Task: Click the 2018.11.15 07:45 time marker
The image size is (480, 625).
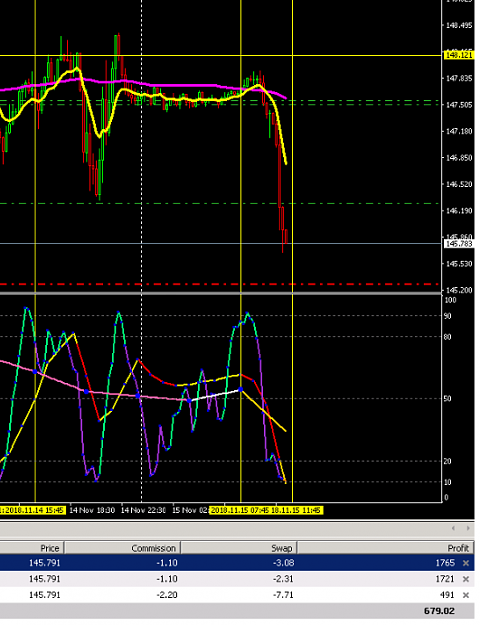Action: [240, 511]
